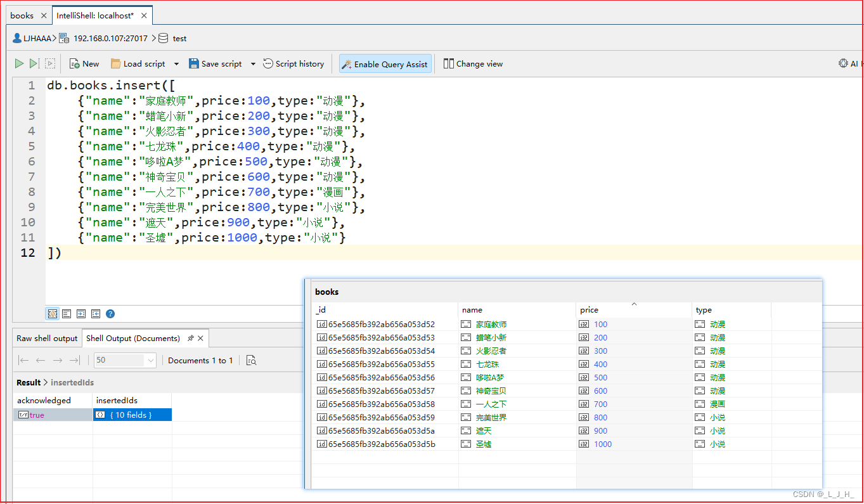864x504 pixels.
Task: Close the books tab
Action: [44, 15]
